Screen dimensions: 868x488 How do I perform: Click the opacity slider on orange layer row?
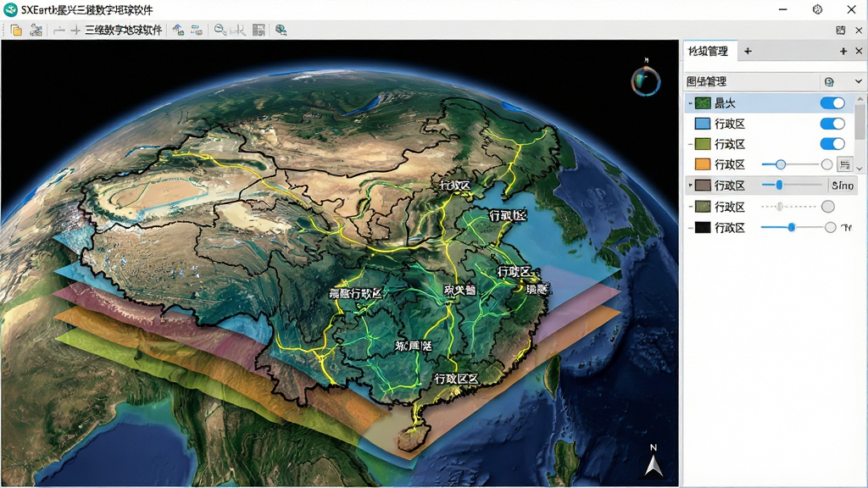(x=790, y=164)
